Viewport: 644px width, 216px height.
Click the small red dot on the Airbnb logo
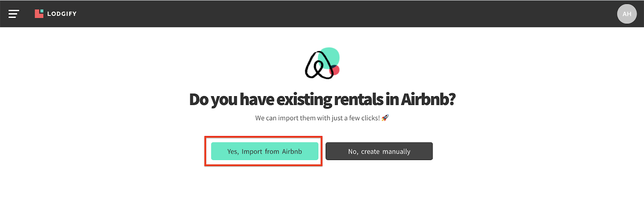tap(335, 70)
